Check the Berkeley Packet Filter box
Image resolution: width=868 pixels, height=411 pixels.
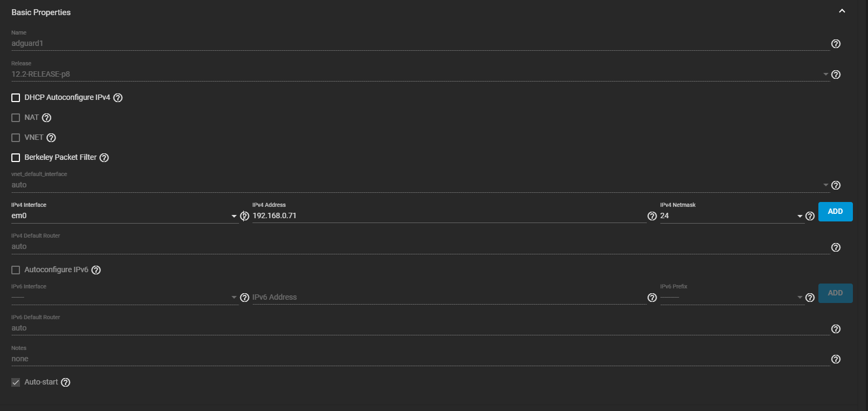(16, 158)
